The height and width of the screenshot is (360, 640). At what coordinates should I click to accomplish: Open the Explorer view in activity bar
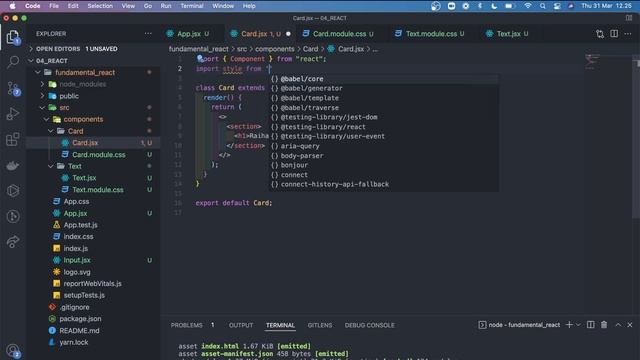(x=13, y=37)
